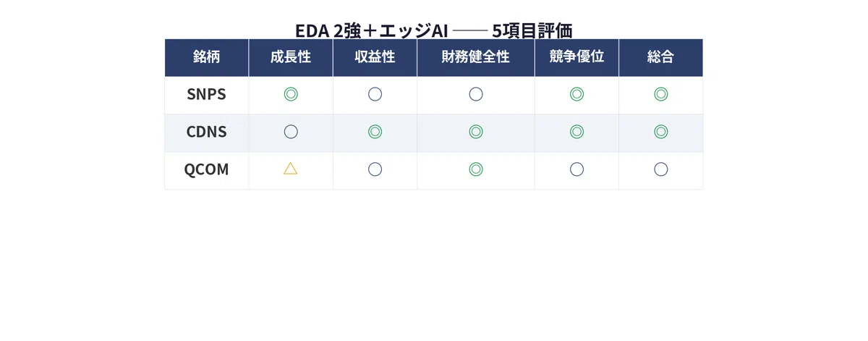Select the 総合 column header
Viewport: 868px width, 341px height.
(661, 57)
